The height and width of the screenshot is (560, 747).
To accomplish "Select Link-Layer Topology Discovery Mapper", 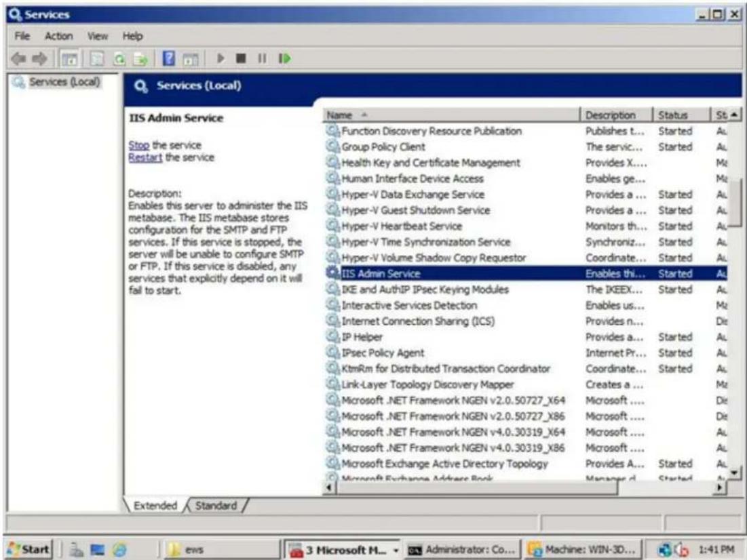I will (x=526, y=384).
